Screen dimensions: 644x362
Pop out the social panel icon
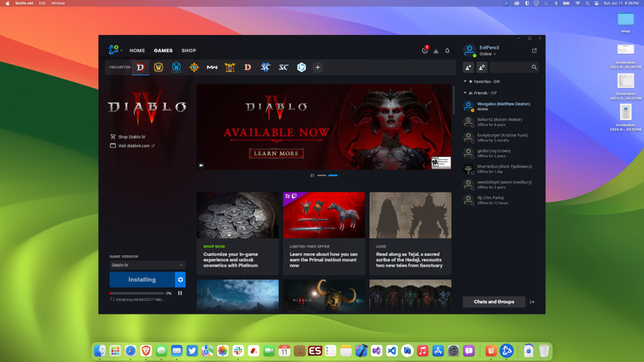click(534, 51)
